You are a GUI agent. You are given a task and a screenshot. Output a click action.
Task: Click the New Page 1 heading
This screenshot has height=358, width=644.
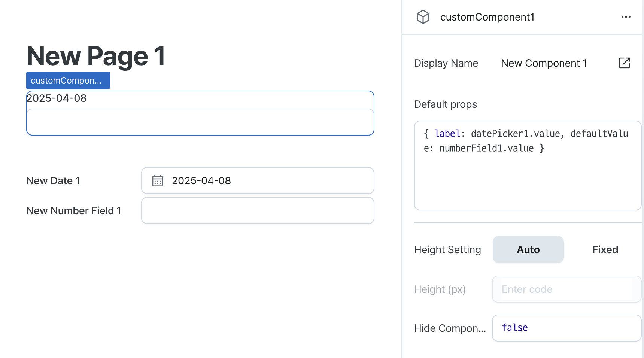(x=96, y=56)
